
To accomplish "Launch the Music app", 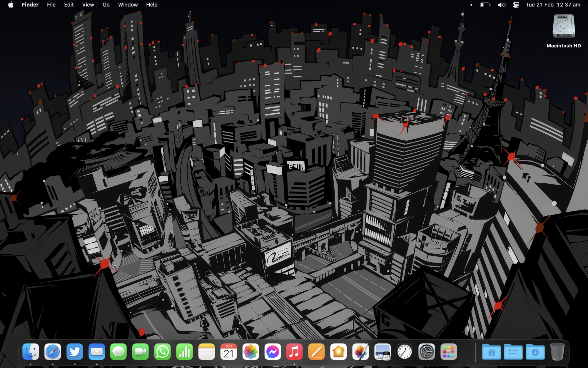I will [x=294, y=352].
